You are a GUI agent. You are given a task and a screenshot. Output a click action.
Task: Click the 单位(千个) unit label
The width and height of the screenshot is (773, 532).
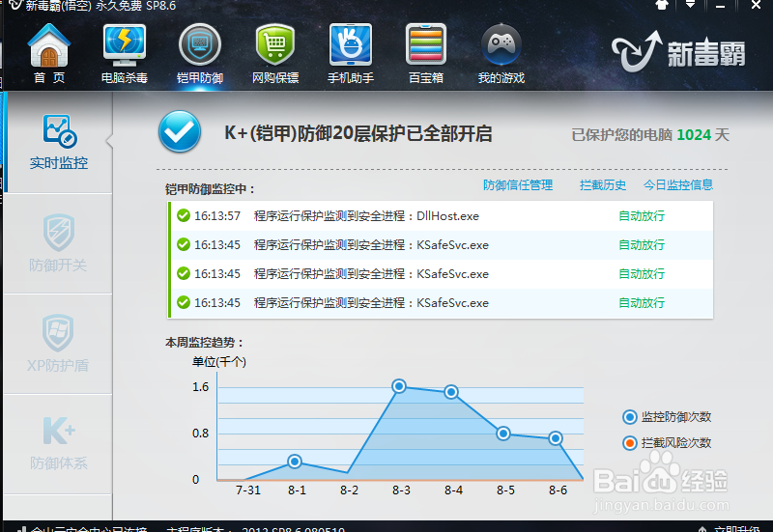[x=219, y=362]
